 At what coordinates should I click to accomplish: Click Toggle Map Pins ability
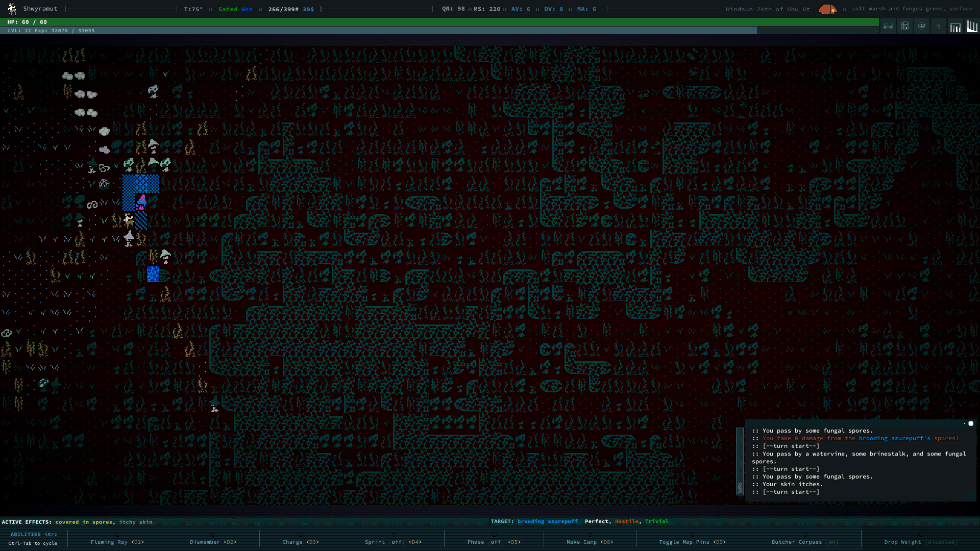coord(692,542)
